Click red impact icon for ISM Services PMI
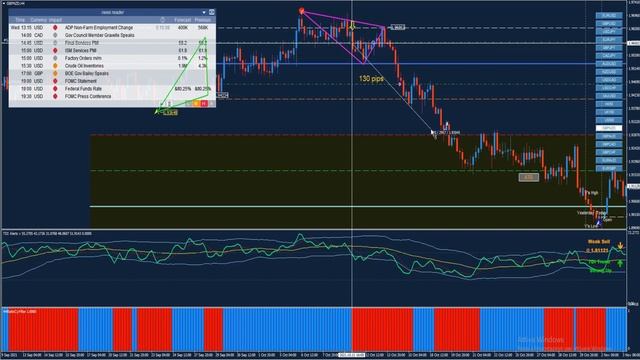Viewport: 640px width, 360px height. click(55, 50)
